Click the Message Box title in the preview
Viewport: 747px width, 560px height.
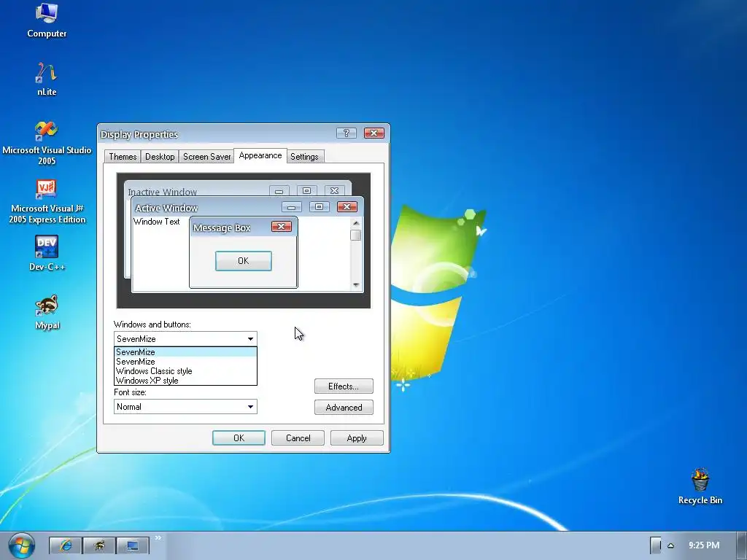click(x=222, y=227)
